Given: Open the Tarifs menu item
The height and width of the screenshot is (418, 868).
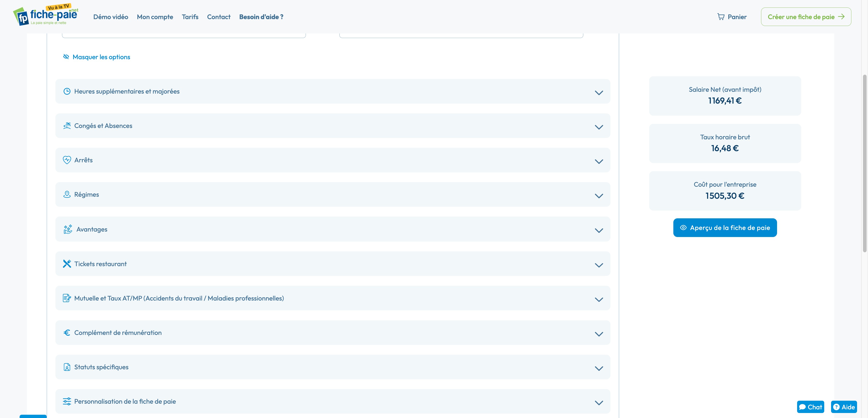Looking at the screenshot, I should click(x=190, y=17).
